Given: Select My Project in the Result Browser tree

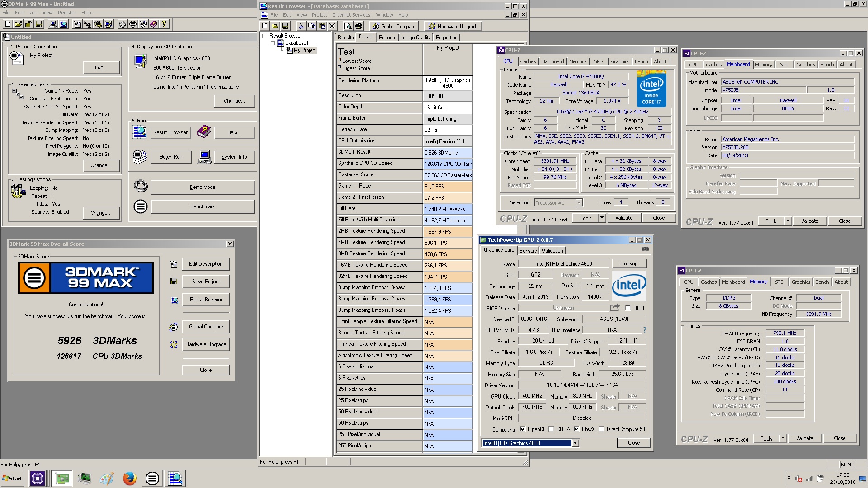Looking at the screenshot, I should click(305, 50).
